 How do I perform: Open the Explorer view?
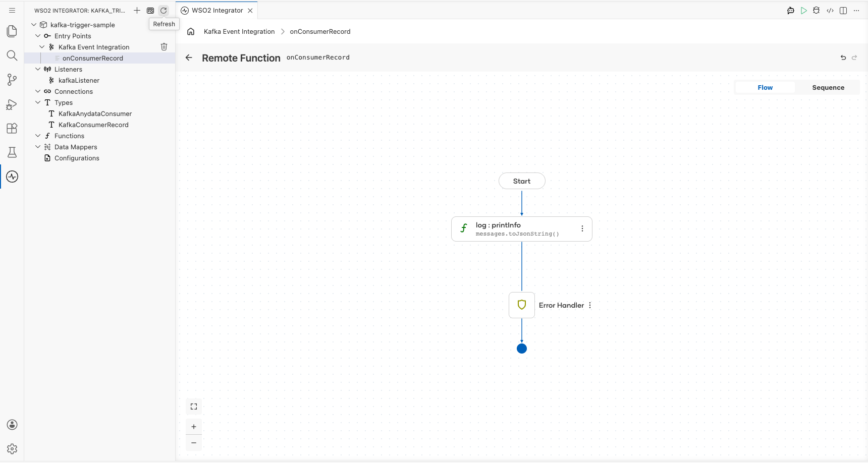pos(12,31)
